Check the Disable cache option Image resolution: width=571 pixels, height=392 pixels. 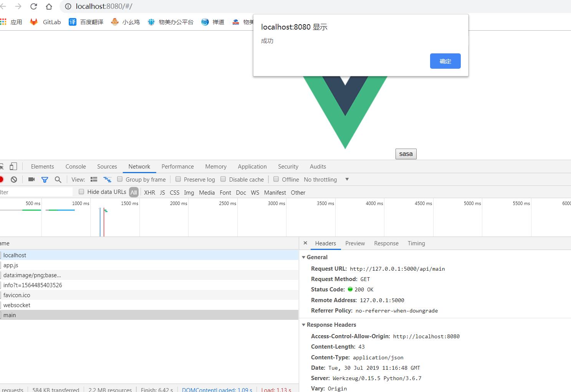[223, 179]
